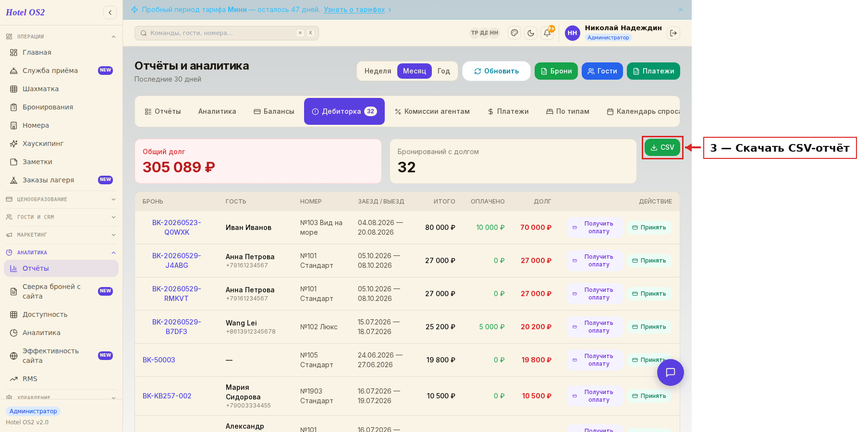
Task: Select the Месяц period option
Action: pyautogui.click(x=414, y=71)
